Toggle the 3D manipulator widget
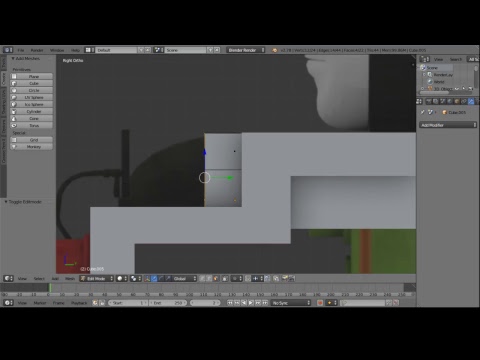 147,278
